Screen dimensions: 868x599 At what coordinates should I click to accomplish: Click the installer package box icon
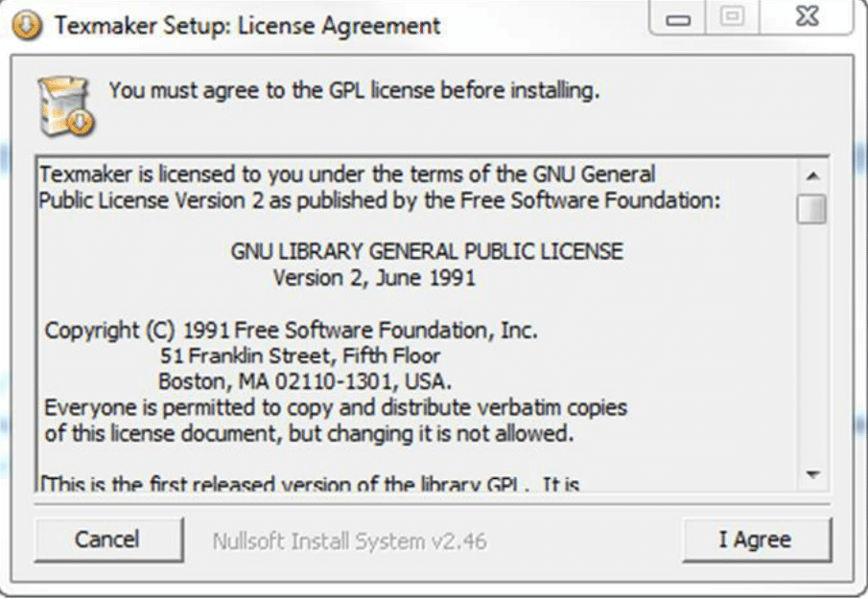[66, 106]
